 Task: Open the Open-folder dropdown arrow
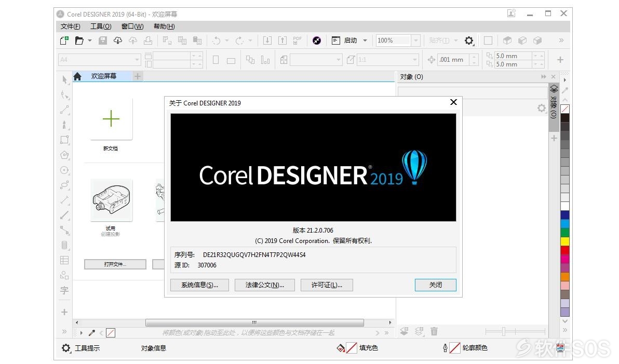[x=90, y=41]
